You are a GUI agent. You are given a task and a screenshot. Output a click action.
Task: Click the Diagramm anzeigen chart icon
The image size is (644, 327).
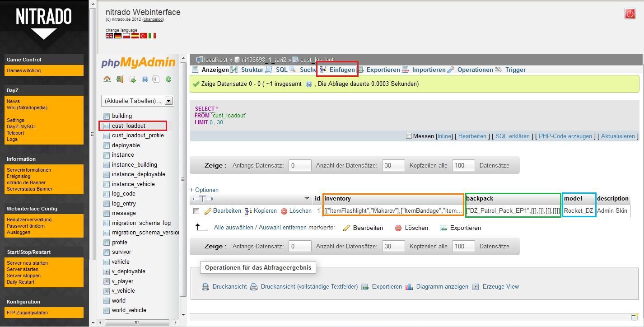[409, 287]
